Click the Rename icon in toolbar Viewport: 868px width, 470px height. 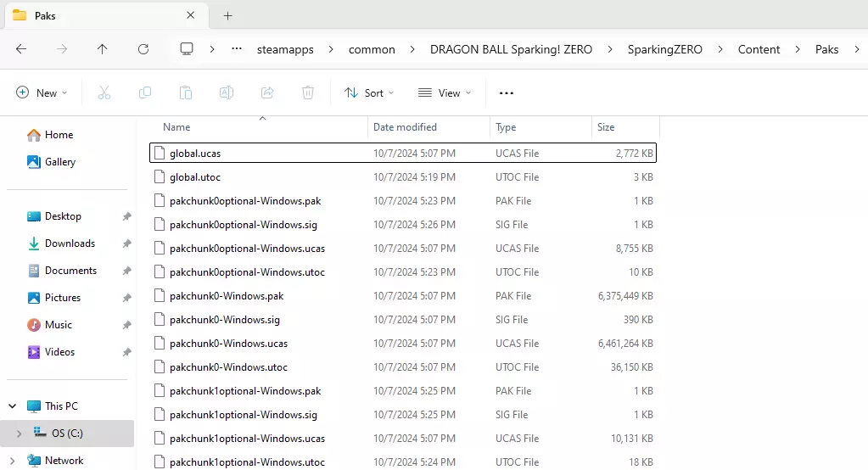click(x=227, y=93)
